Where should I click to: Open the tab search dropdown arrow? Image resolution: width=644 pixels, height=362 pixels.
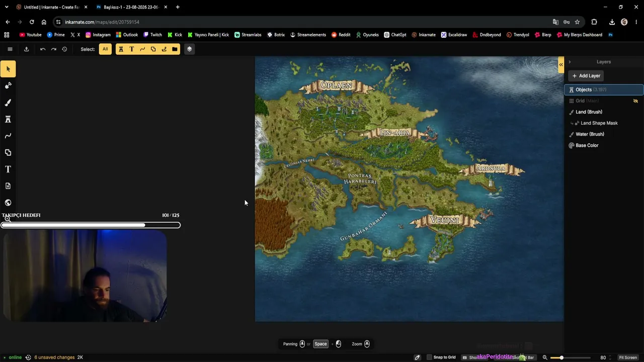pyautogui.click(x=6, y=7)
